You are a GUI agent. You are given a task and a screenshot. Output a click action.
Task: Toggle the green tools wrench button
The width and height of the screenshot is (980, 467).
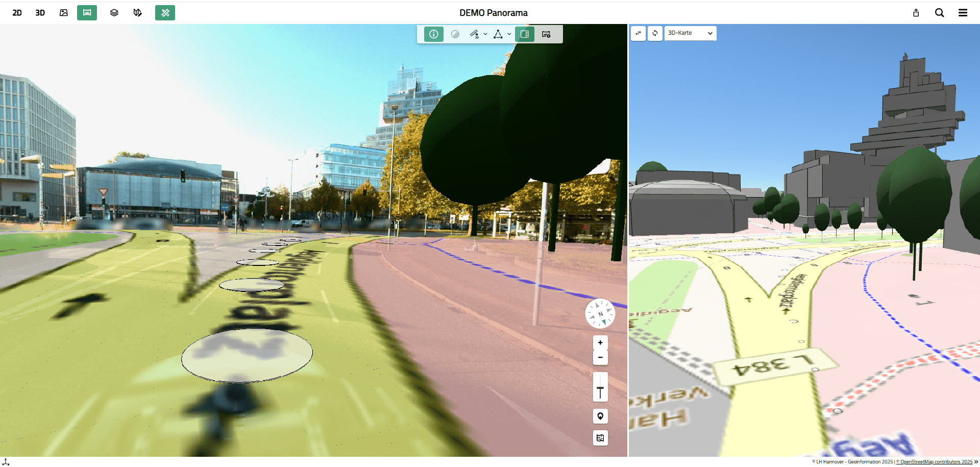[165, 13]
